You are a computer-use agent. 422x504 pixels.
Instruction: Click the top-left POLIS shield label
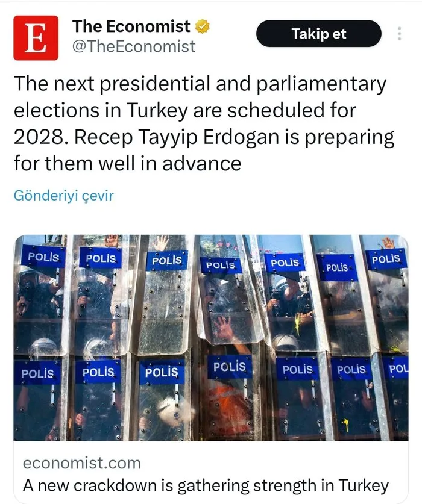[x=43, y=257]
